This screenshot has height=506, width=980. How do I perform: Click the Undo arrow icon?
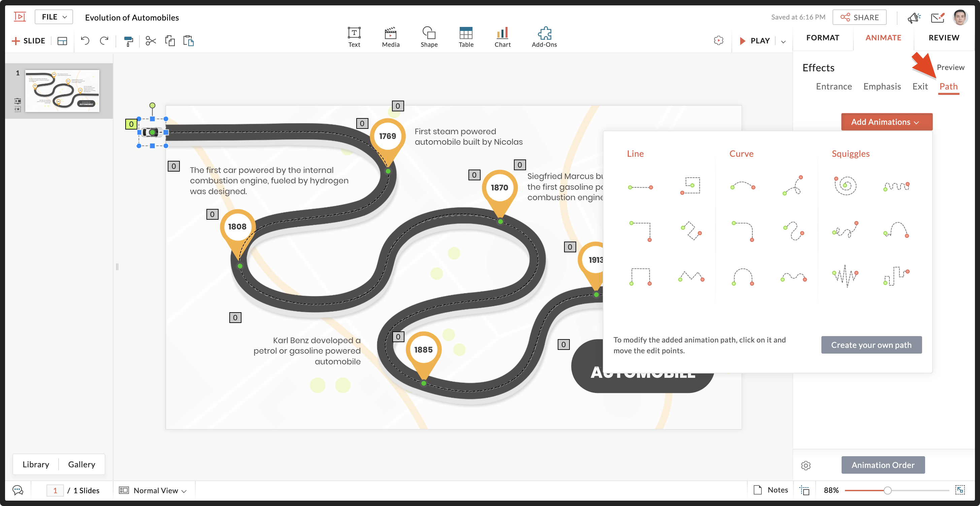pos(85,41)
